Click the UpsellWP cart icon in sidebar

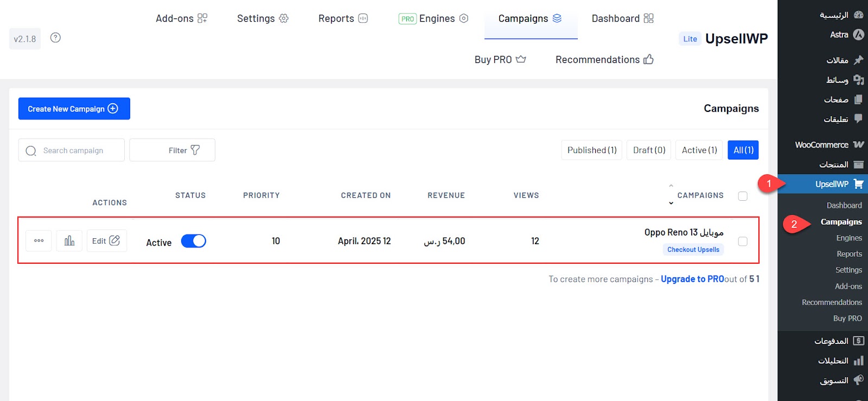[x=858, y=184]
